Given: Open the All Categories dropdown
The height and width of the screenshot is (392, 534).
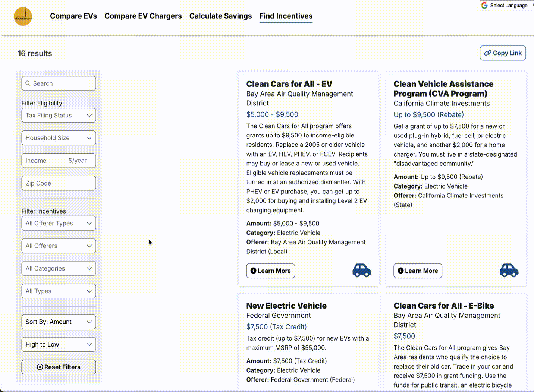Looking at the screenshot, I should pos(59,268).
